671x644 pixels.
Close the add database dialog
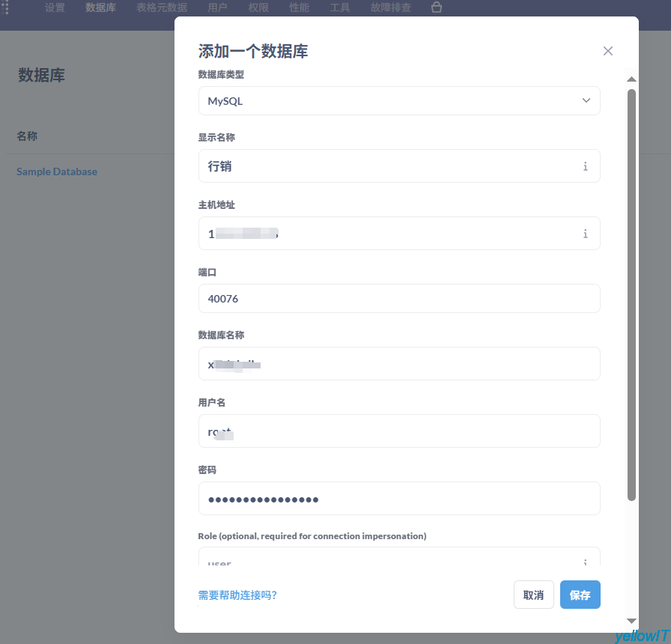click(607, 51)
